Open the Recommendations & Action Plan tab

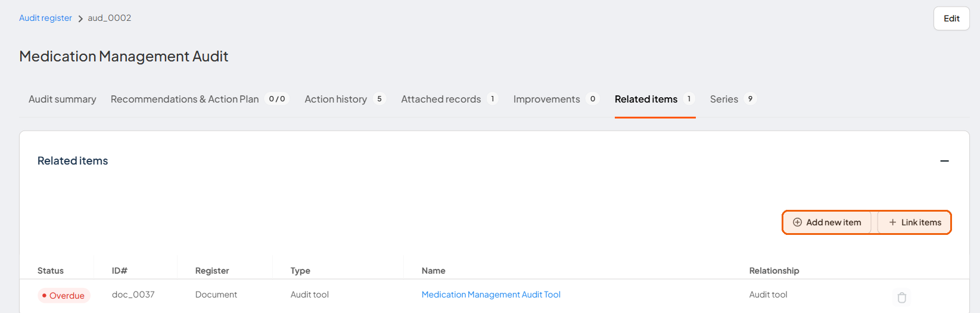200,99
